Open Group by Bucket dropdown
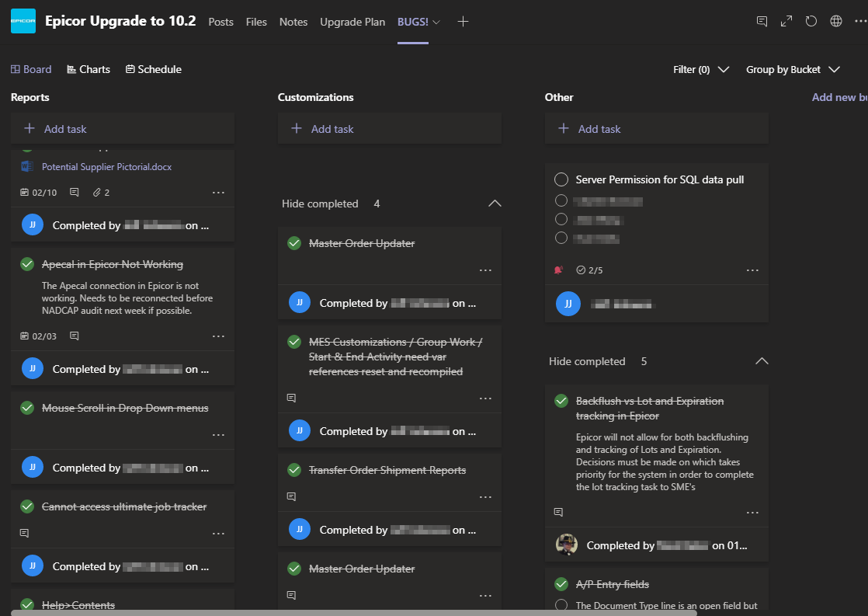 click(793, 69)
